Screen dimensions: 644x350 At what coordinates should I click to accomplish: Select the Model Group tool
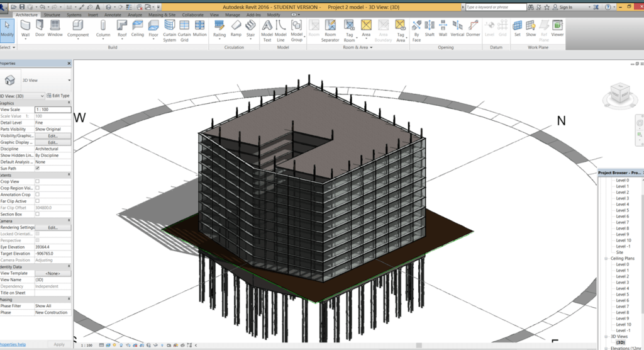(297, 31)
